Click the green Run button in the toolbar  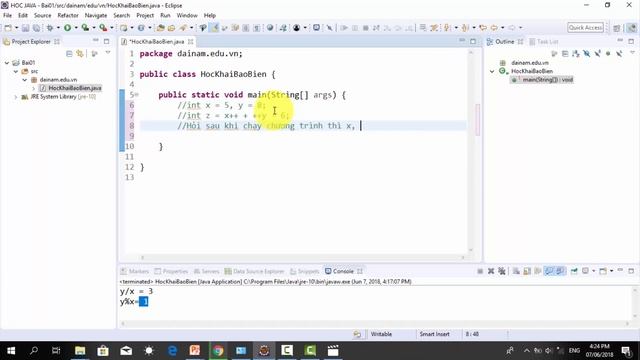pyautogui.click(x=67, y=28)
